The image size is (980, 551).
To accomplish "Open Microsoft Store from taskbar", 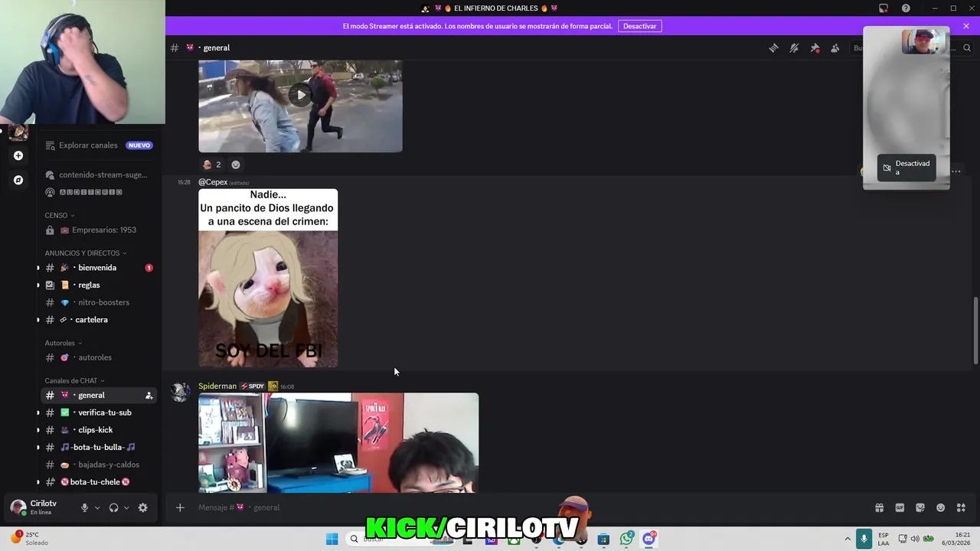I will pos(603,539).
